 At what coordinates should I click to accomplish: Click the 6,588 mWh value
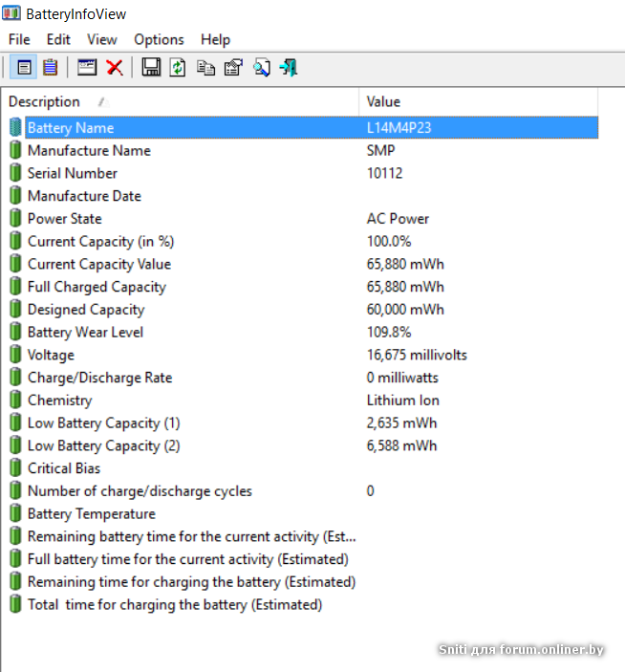[x=401, y=445]
